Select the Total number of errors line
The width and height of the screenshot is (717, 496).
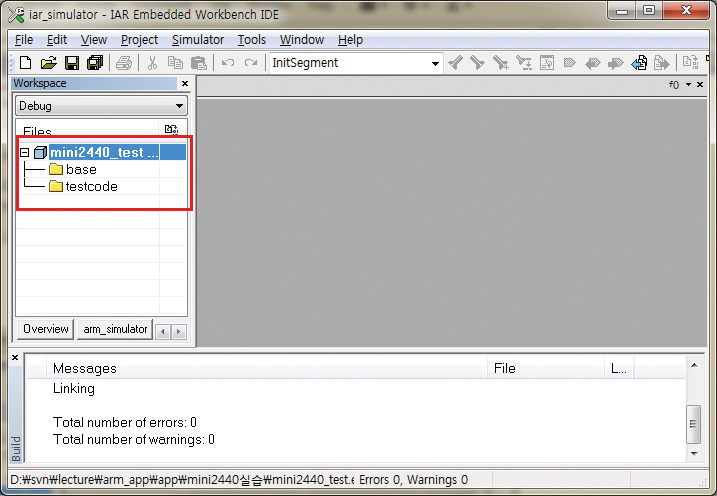[124, 422]
